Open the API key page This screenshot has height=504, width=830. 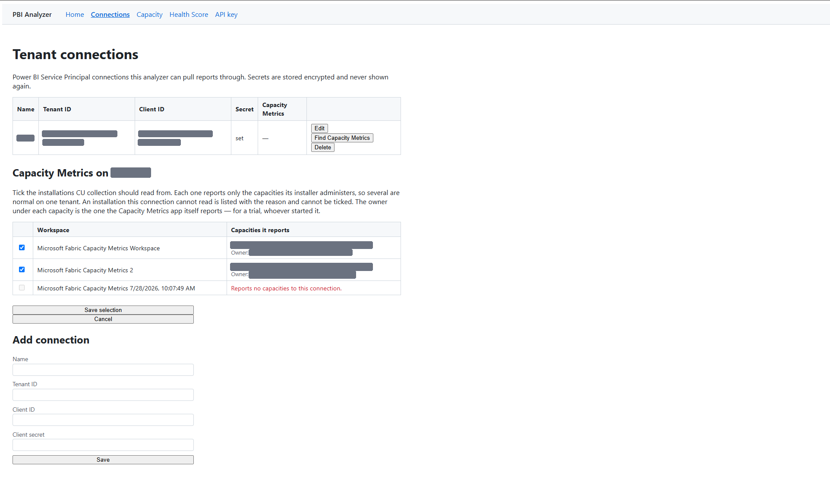point(226,15)
